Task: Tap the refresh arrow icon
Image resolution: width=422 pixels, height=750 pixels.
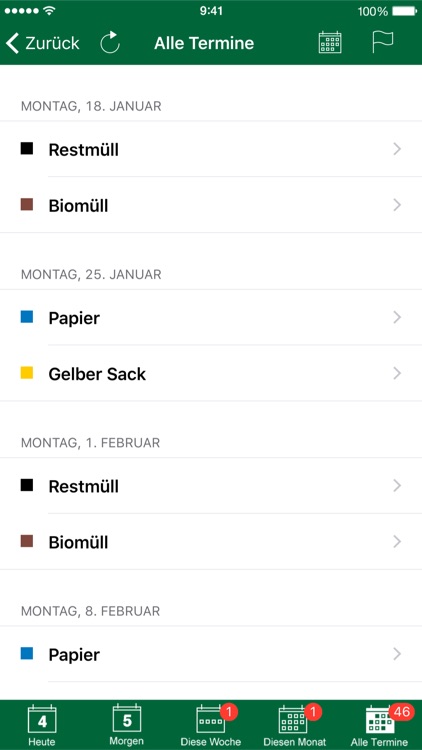Action: coord(110,43)
